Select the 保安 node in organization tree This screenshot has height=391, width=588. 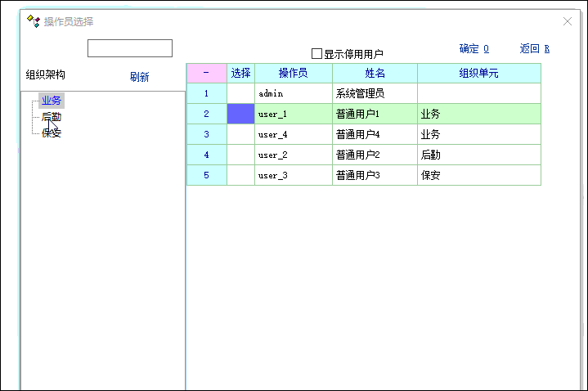click(x=51, y=133)
